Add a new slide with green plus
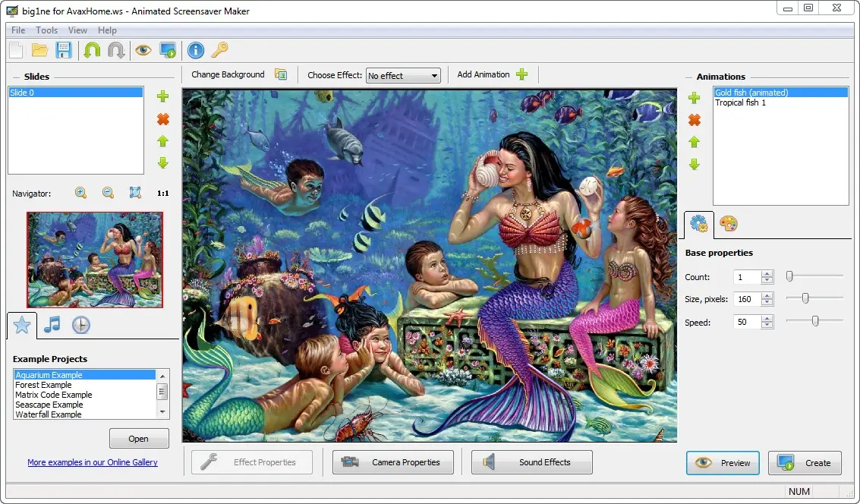This screenshot has height=504, width=860. (x=163, y=96)
